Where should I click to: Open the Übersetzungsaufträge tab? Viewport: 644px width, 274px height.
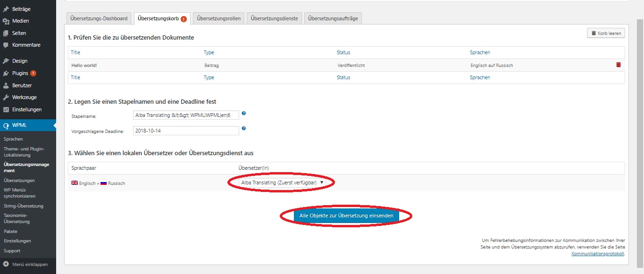pos(333,18)
